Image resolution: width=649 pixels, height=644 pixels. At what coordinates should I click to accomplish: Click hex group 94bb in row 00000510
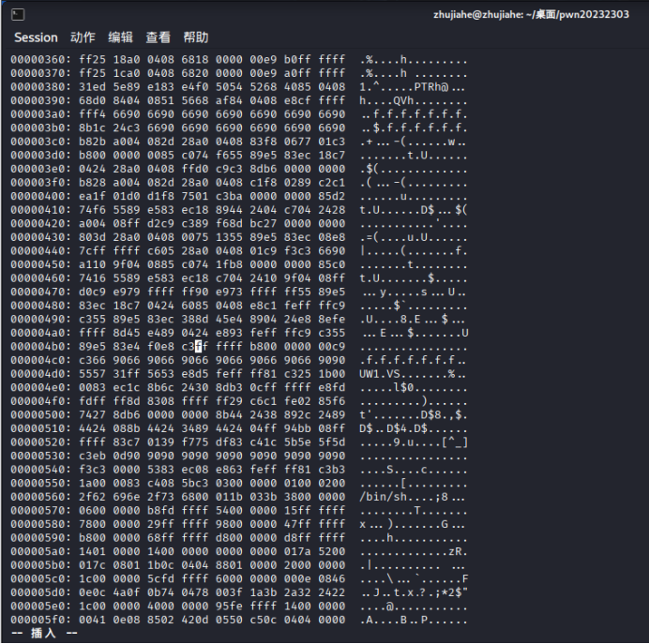(x=297, y=428)
